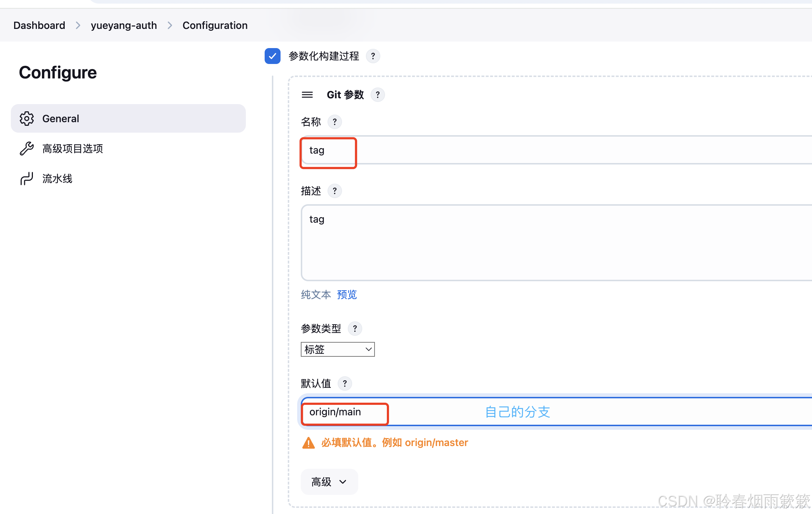Screen dimensions: 812x514
Task: Uncheck the 参数化构建过程 checkbox
Action: point(272,56)
